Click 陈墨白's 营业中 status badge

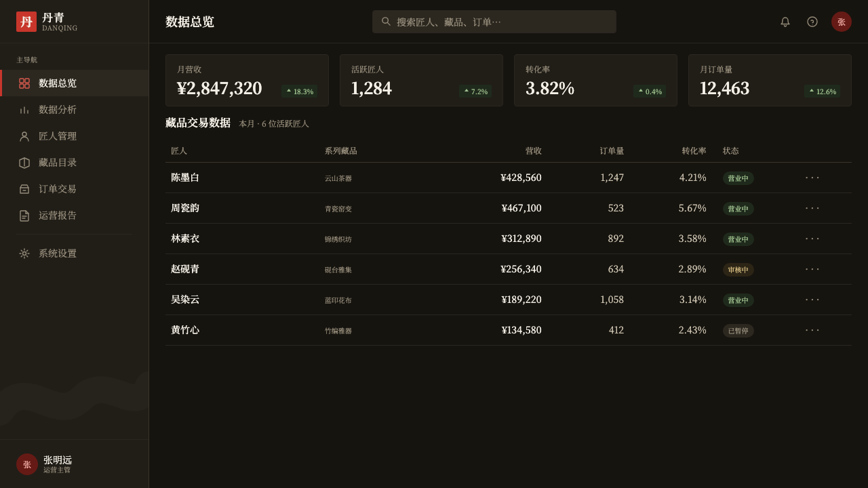[738, 178]
